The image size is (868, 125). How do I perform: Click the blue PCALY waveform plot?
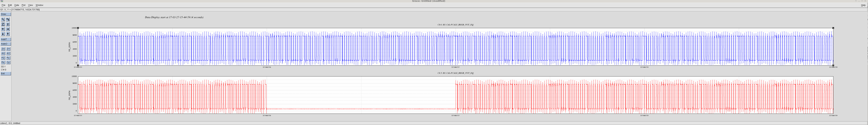455,47
